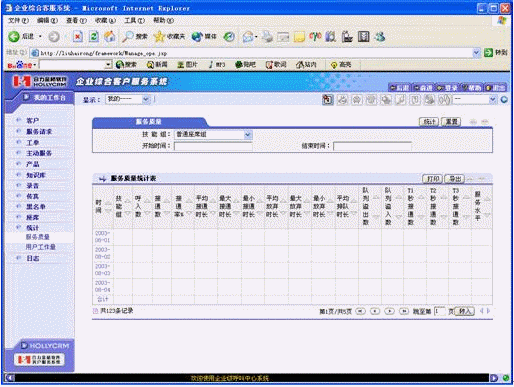Screen dimensions: 514x387
Task: Open the IE Home page icon
Action: [x=110, y=36]
